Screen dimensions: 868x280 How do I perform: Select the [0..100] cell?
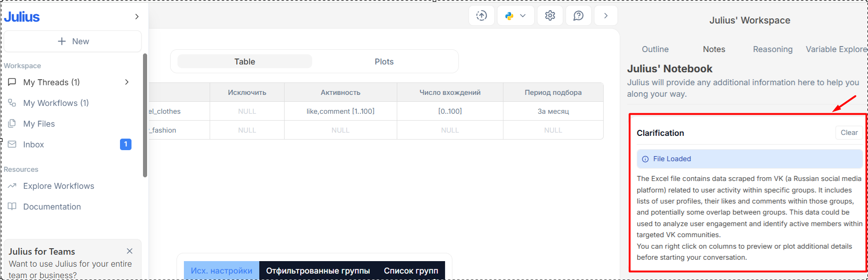tap(450, 111)
